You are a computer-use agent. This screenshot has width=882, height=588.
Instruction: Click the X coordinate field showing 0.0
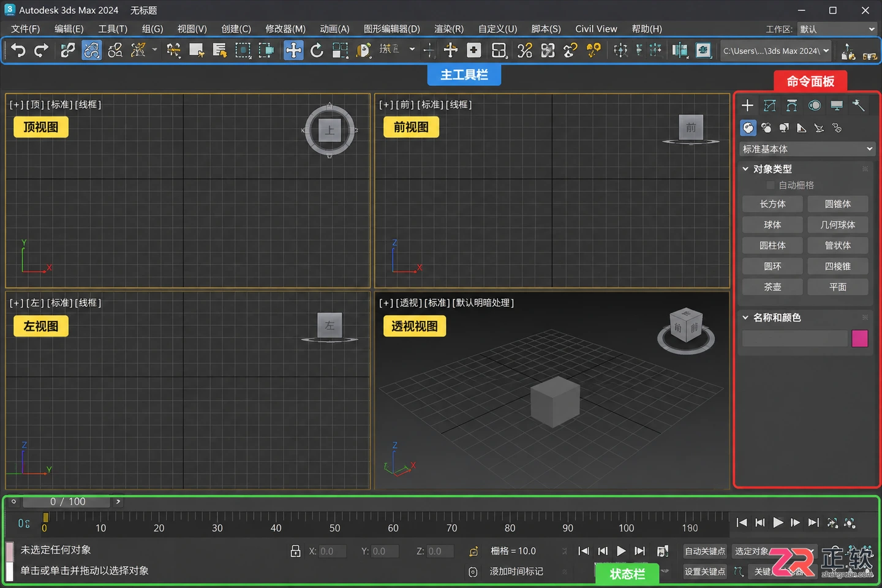pyautogui.click(x=333, y=551)
